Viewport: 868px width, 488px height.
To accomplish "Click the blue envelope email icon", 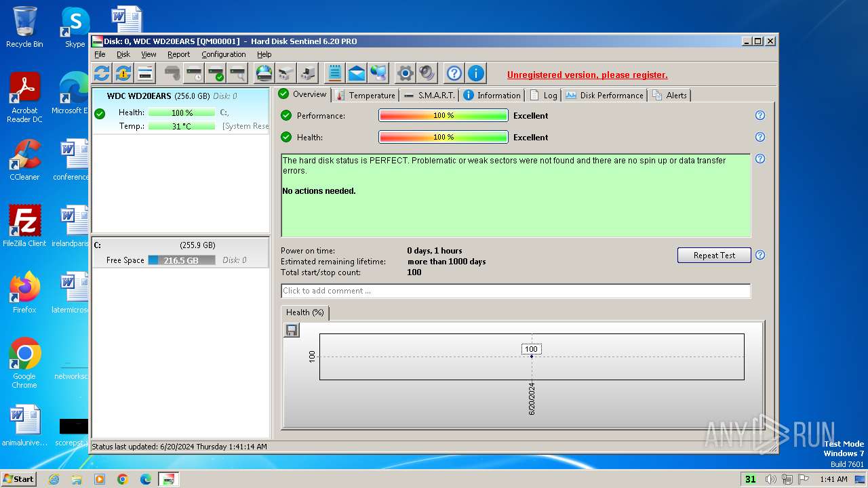I will [357, 73].
